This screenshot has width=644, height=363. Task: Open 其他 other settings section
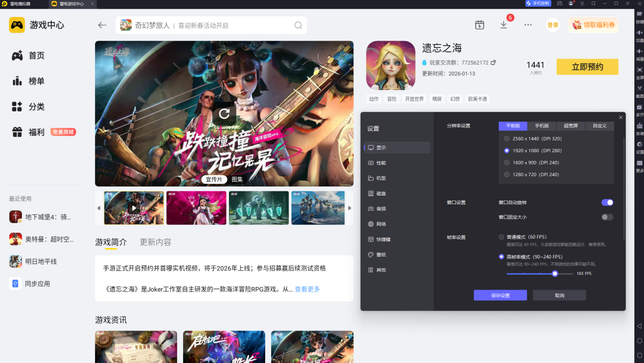point(397,270)
